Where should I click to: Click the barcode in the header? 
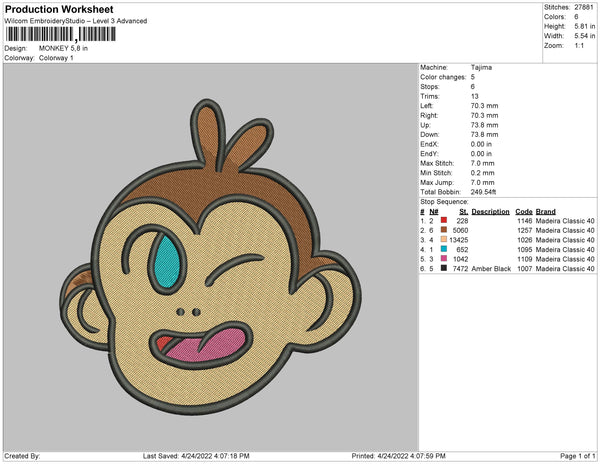(60, 34)
